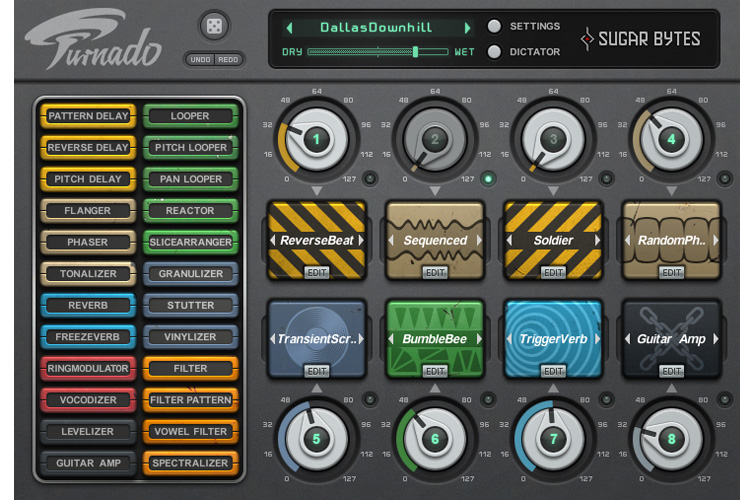Click the Sugar Bytes logo
The height and width of the screenshot is (500, 754).
coord(643,39)
